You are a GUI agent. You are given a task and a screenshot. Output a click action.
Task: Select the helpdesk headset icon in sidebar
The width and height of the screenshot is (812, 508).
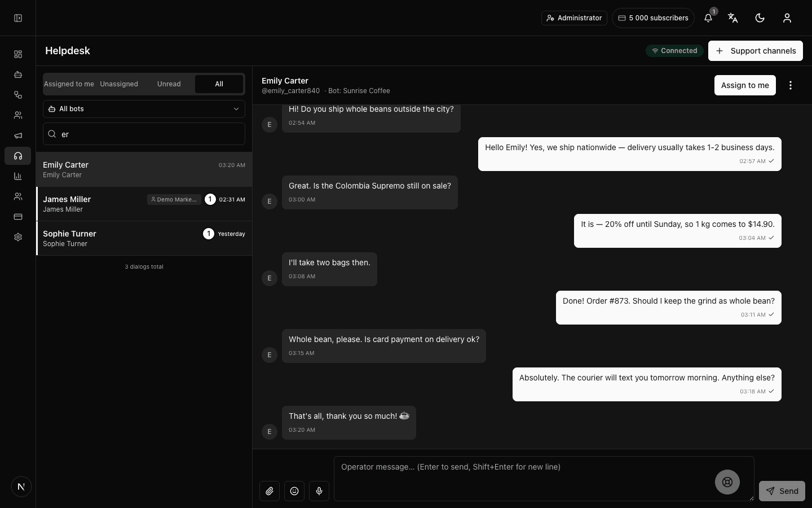18,156
